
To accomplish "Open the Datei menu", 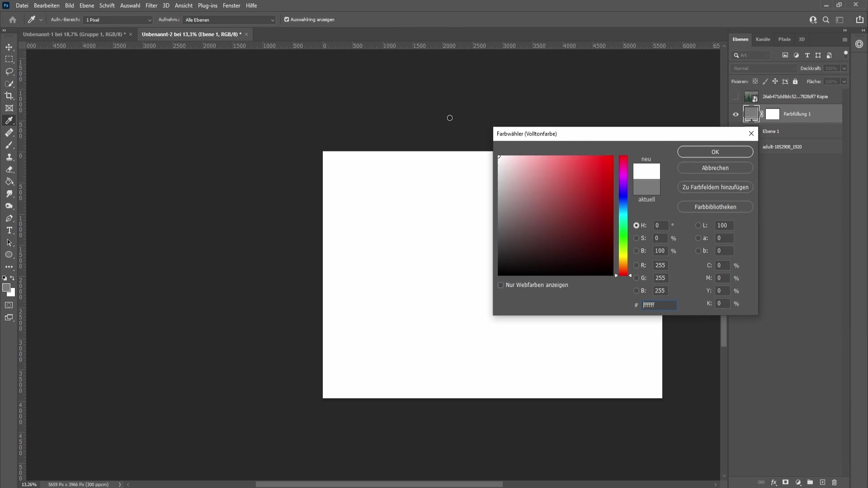I will tap(22, 5).
